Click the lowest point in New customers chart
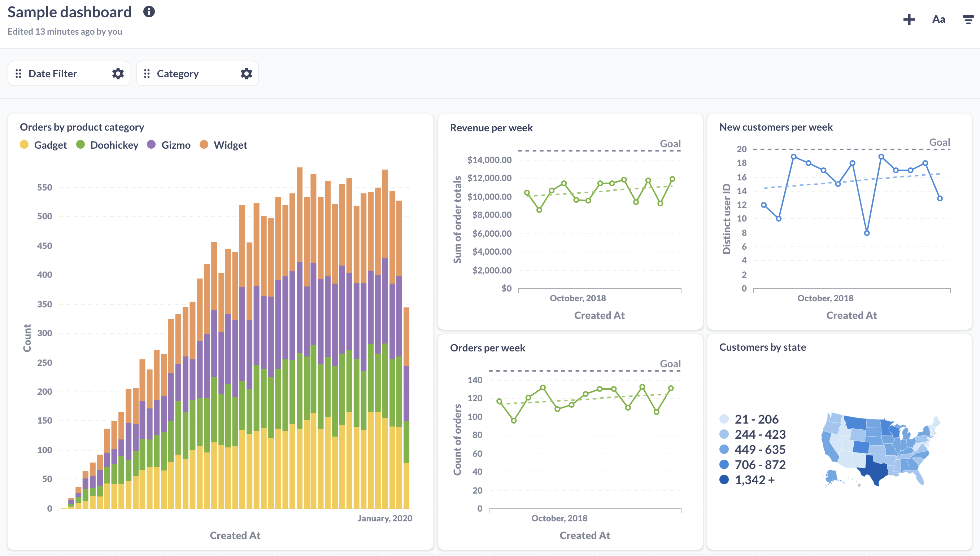The width and height of the screenshot is (980, 556). point(867,233)
